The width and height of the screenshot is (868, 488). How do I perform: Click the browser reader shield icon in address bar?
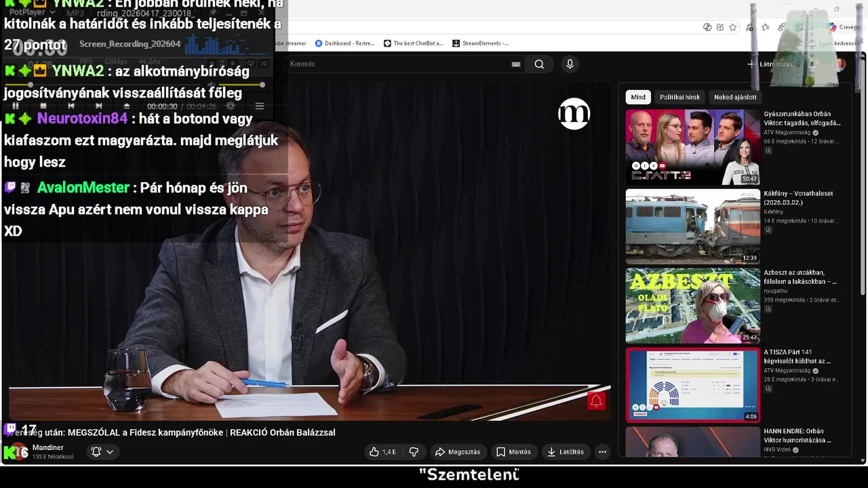coord(707,27)
